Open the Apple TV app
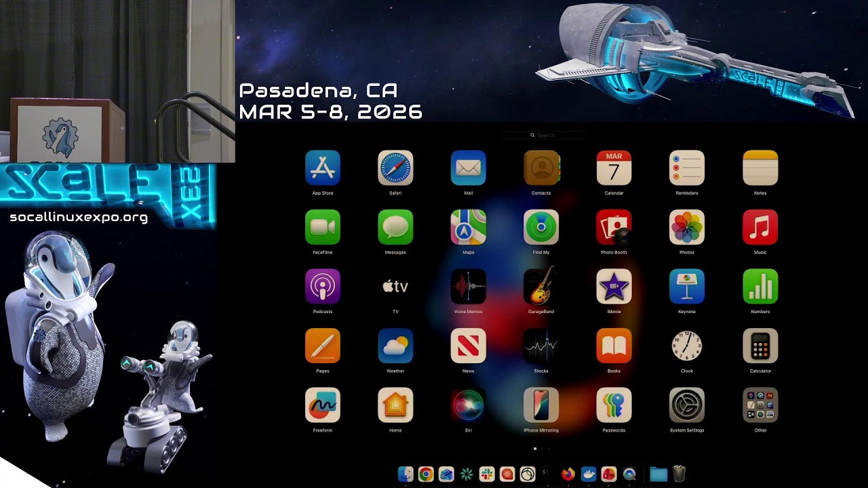This screenshot has width=868, height=488. click(395, 287)
